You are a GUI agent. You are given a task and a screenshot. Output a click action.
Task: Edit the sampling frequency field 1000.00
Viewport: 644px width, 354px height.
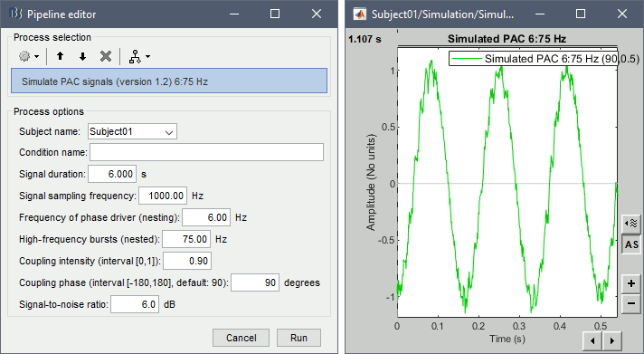click(x=163, y=196)
